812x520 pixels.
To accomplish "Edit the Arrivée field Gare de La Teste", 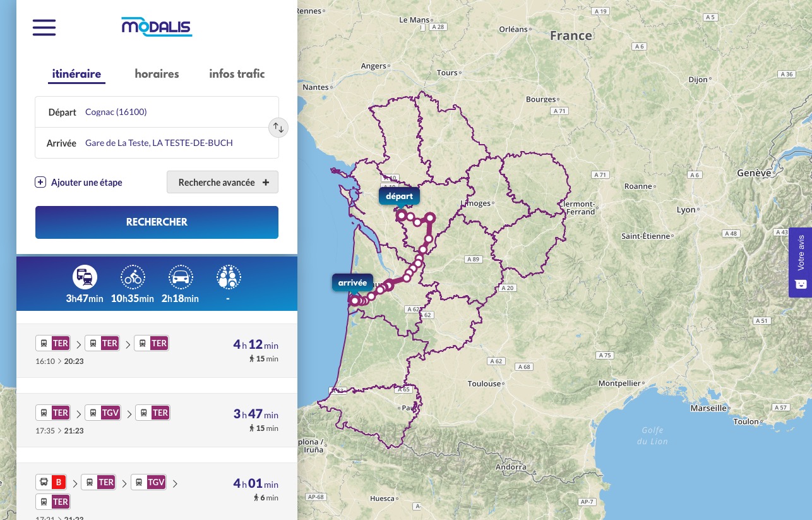I will (177, 143).
